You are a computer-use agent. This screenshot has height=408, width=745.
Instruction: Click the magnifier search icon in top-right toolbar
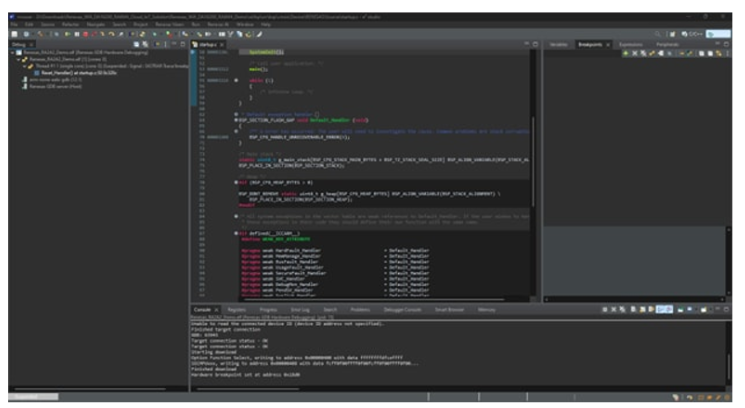coord(658,34)
